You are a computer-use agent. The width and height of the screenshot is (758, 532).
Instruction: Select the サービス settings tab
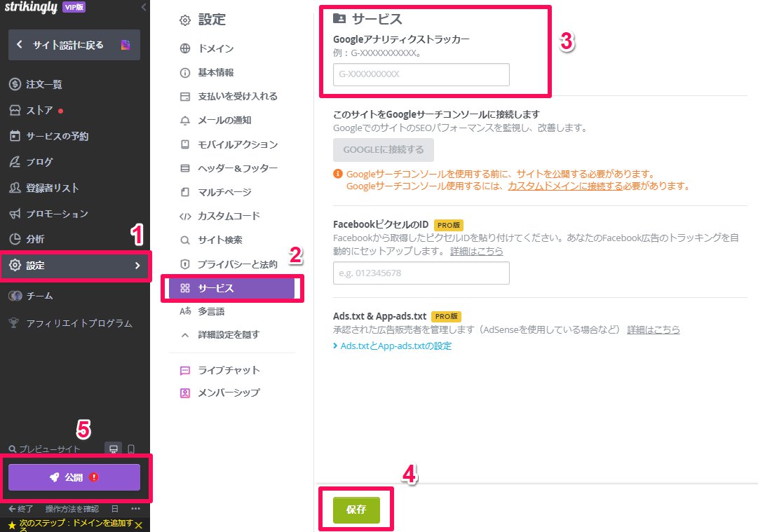point(232,289)
